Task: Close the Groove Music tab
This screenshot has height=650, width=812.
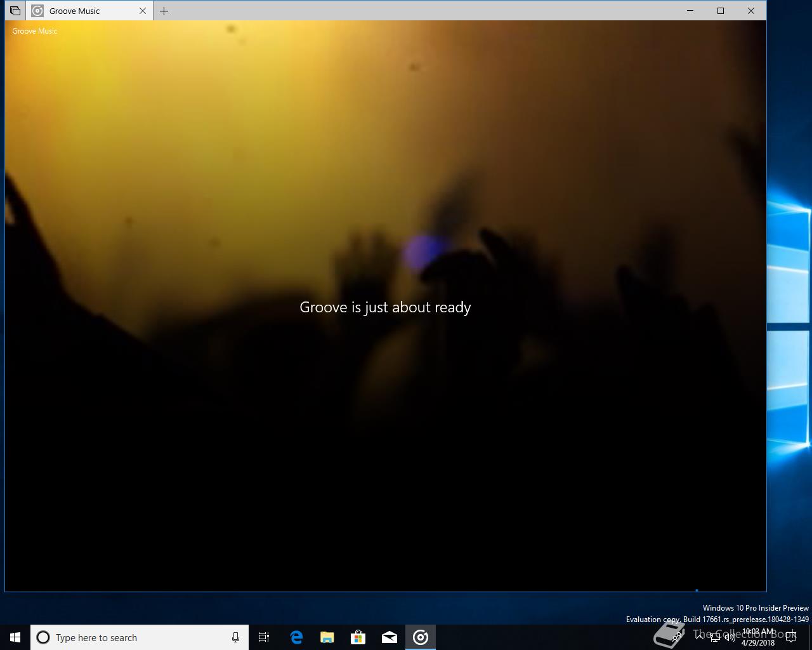Action: coord(143,11)
